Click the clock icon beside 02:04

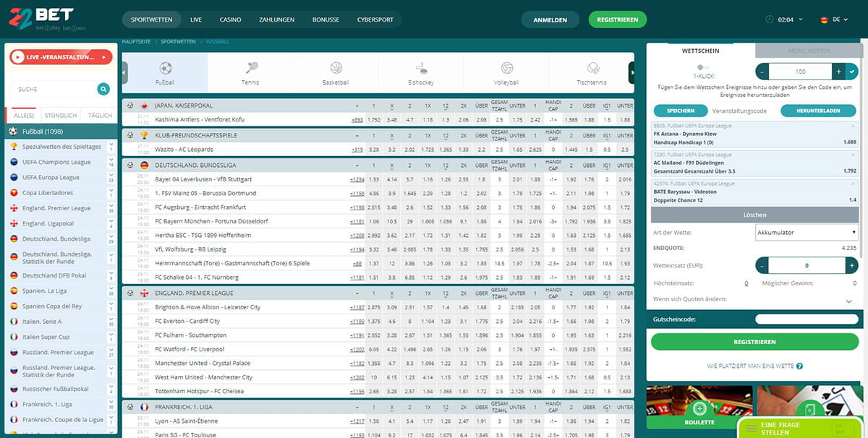[769, 20]
